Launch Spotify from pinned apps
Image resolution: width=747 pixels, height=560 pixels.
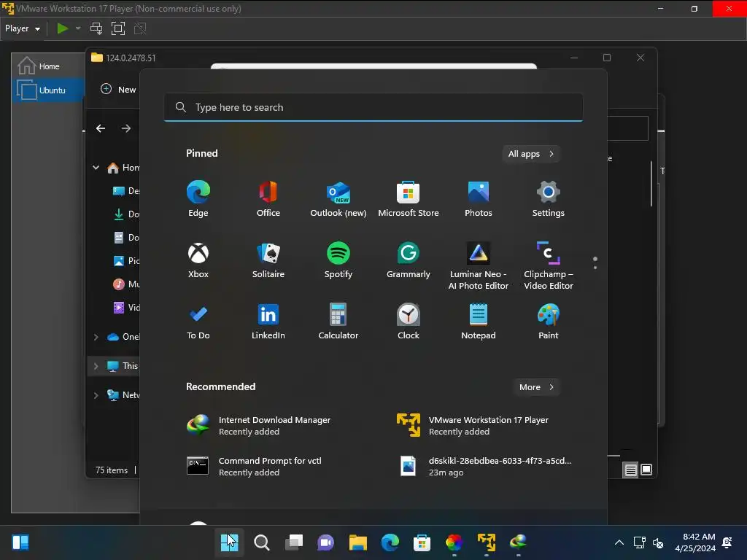[338, 260]
